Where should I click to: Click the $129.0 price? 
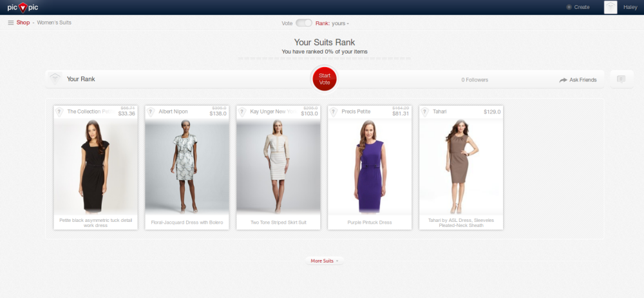[492, 112]
